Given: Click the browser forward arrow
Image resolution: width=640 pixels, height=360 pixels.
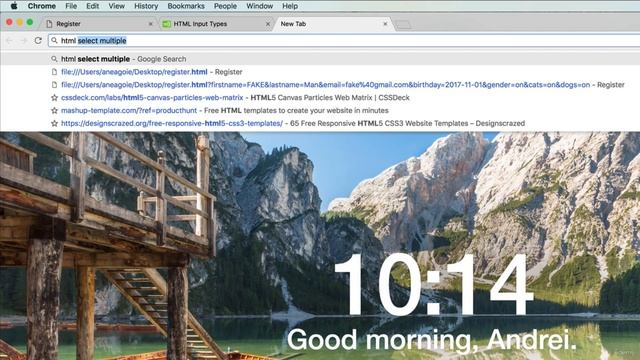Looking at the screenshot, I should pos(24,40).
